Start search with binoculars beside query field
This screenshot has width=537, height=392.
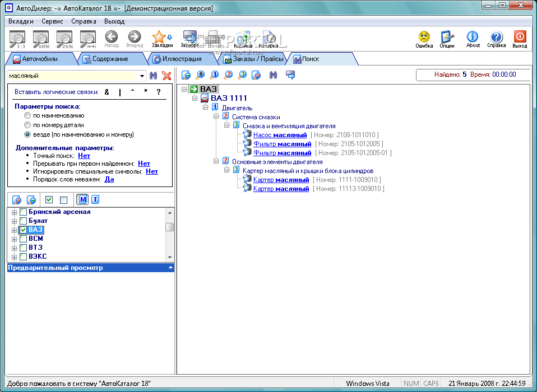pos(153,76)
